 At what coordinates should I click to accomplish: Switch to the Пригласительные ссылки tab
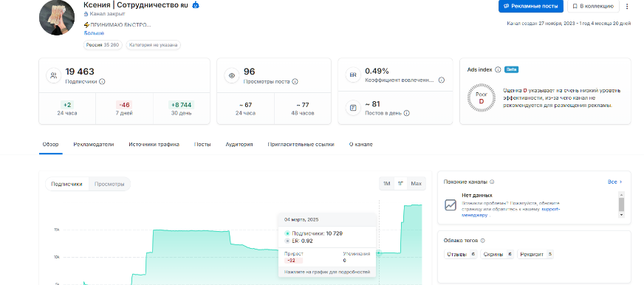point(301,145)
